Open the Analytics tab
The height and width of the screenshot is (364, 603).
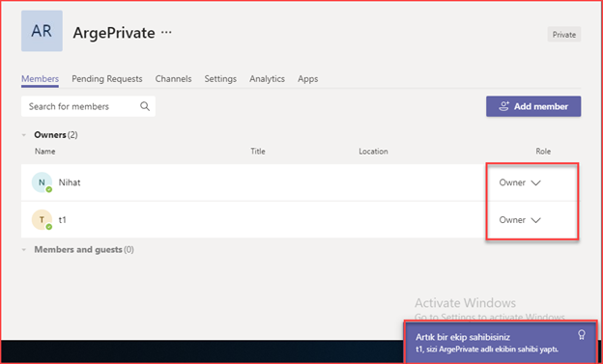pyautogui.click(x=267, y=79)
